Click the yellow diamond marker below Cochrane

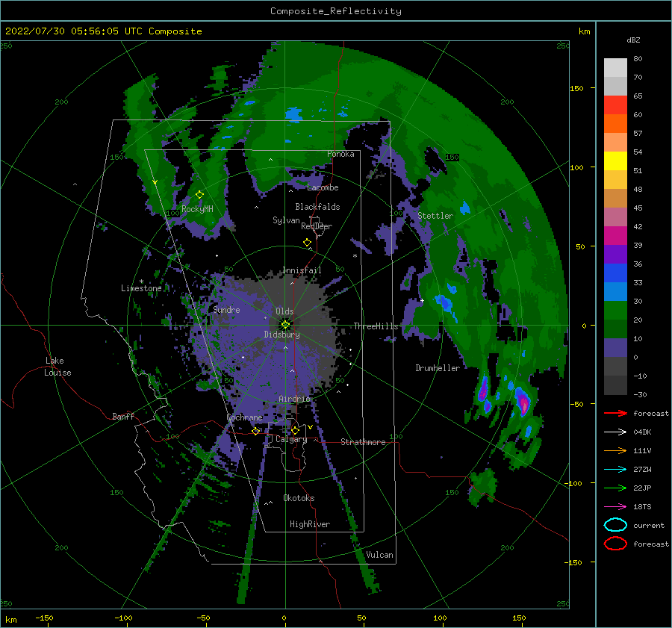click(x=256, y=431)
